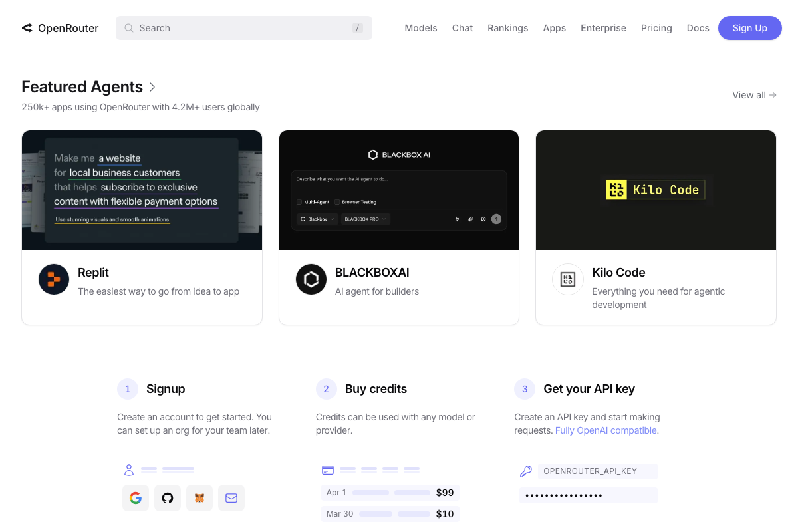
Task: Toggle the Multi-Agent checkbox
Action: [x=299, y=202]
